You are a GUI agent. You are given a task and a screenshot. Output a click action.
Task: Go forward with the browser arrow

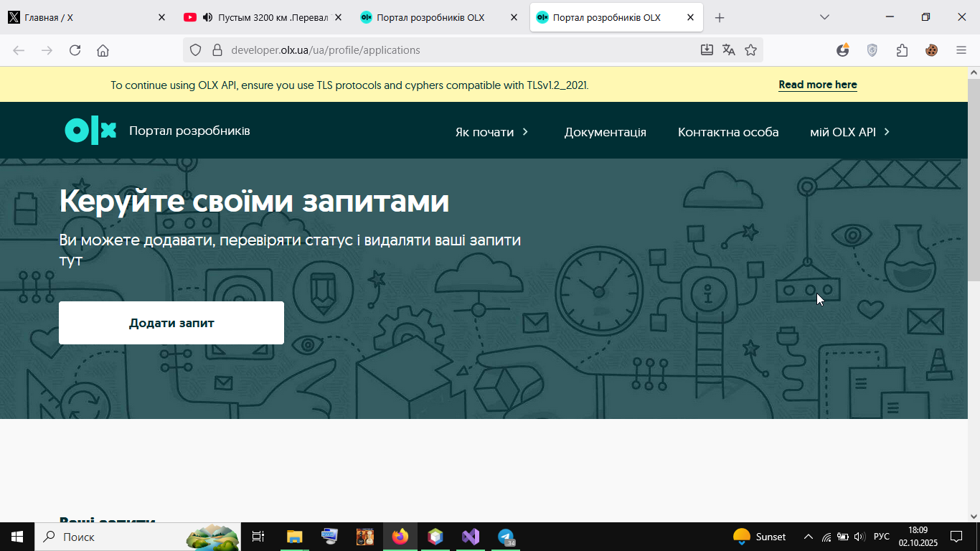point(47,50)
